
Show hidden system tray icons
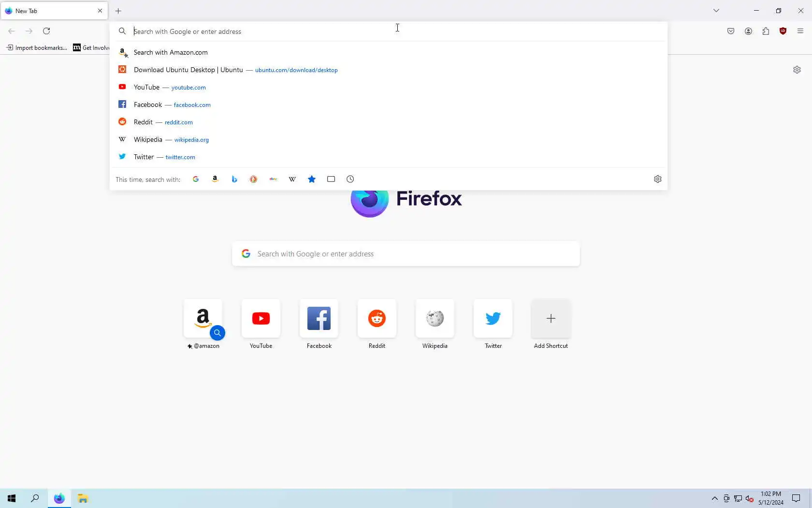pyautogui.click(x=714, y=498)
